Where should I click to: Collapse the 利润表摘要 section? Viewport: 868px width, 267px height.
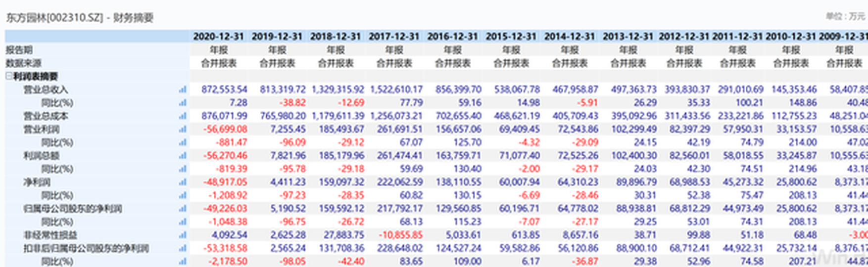[x=9, y=76]
